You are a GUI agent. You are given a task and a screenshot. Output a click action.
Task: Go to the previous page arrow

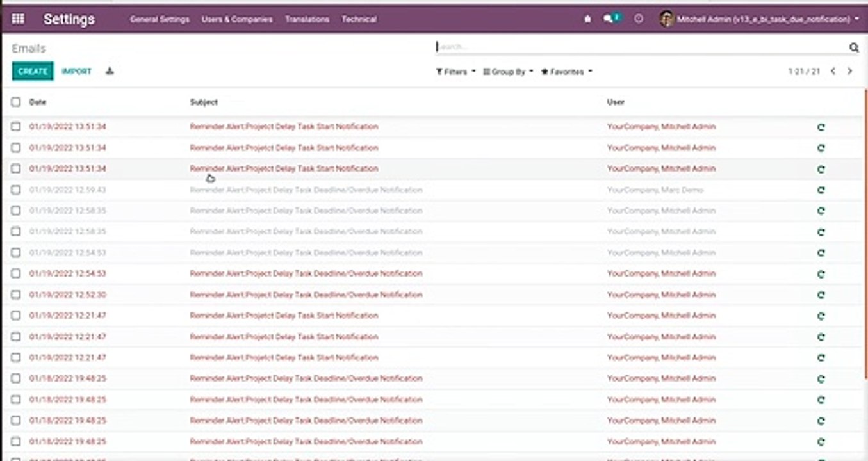tap(833, 71)
